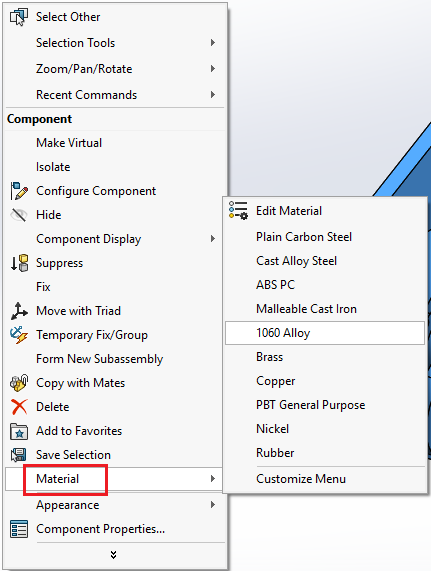431x571 pixels.
Task: Click the Select Other cursor icon
Action: tap(19, 17)
